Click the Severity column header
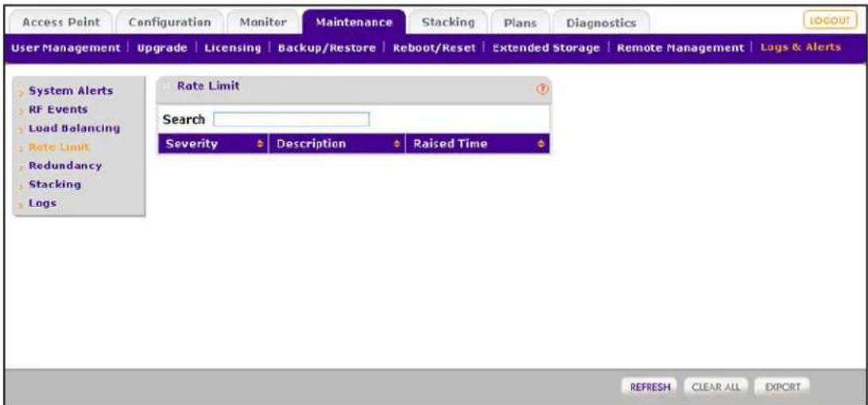Viewport: 868px width, 405px height. click(x=212, y=144)
